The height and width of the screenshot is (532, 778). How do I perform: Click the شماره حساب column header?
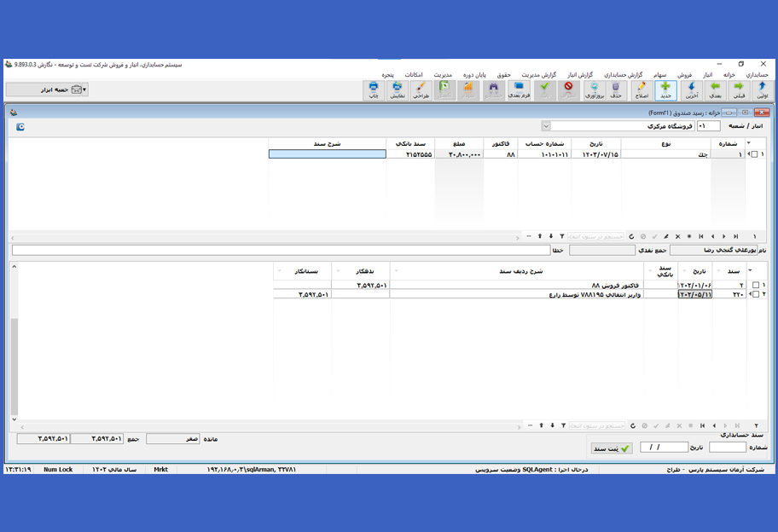pos(544,143)
